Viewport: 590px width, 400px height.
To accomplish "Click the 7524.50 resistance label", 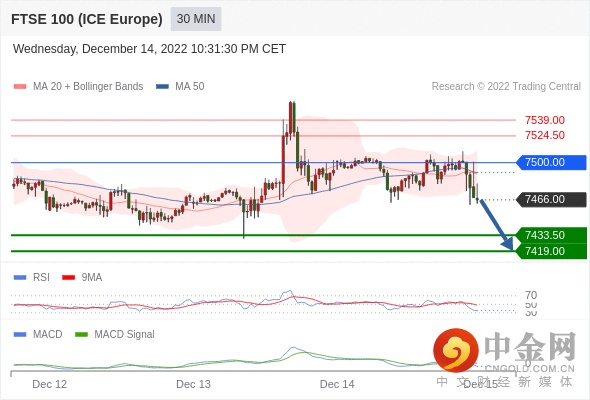I will click(545, 135).
